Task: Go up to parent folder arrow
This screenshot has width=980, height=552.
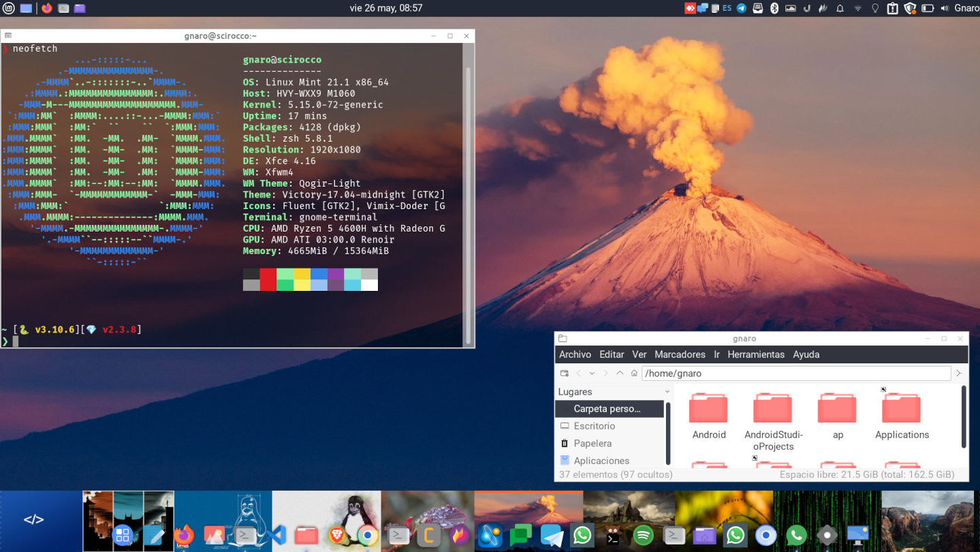Action: click(x=620, y=373)
